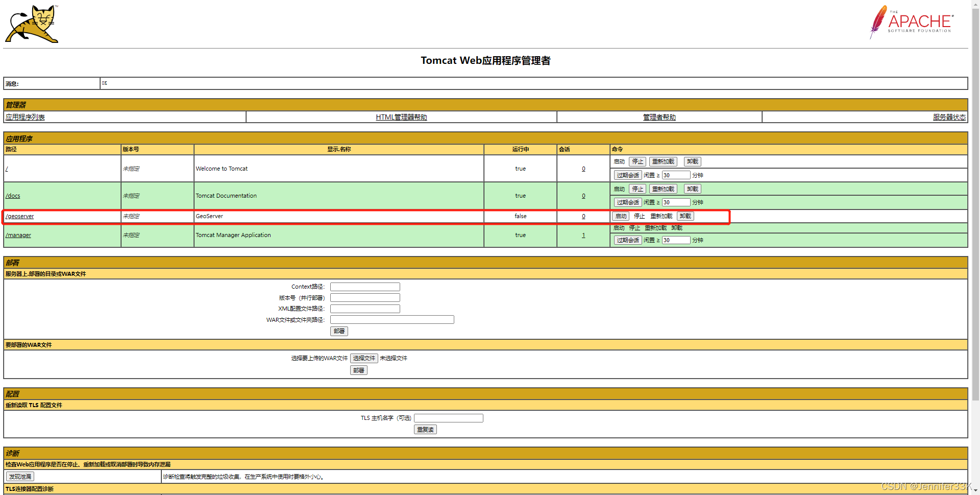
Task: Open the 应用程序列表 link
Action: tap(25, 117)
